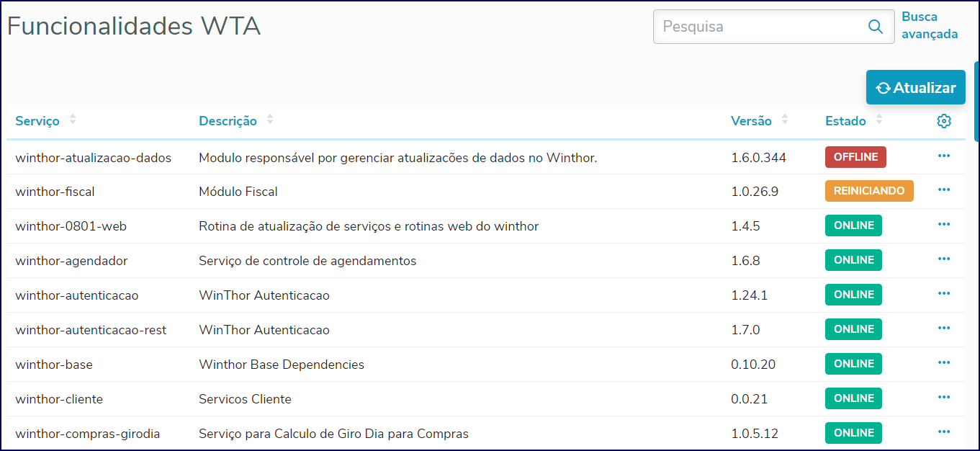Select winthor-compras-girodia service name
This screenshot has width=980, height=451.
click(88, 434)
